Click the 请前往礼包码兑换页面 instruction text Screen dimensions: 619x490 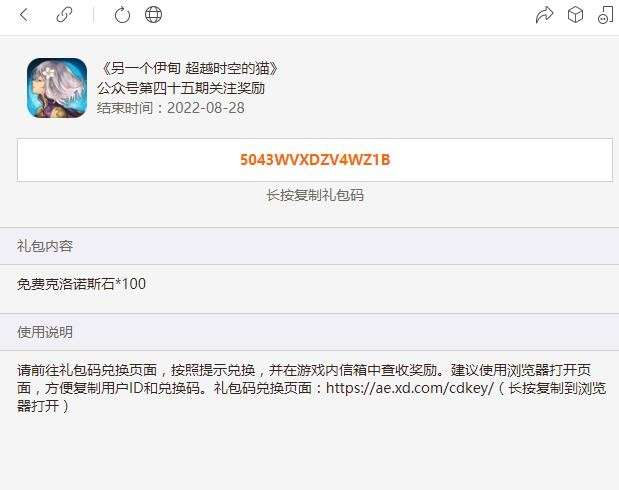click(87, 370)
